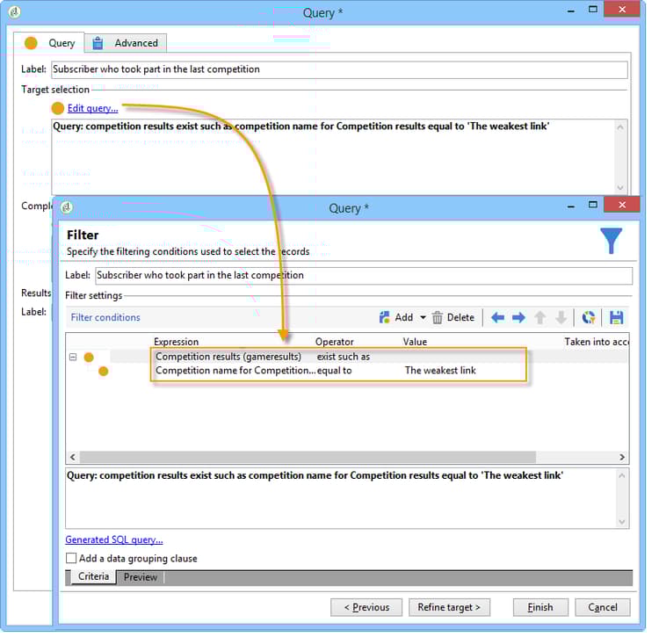Click the blue right arrow icon
The image size is (659, 644).
tap(518, 317)
